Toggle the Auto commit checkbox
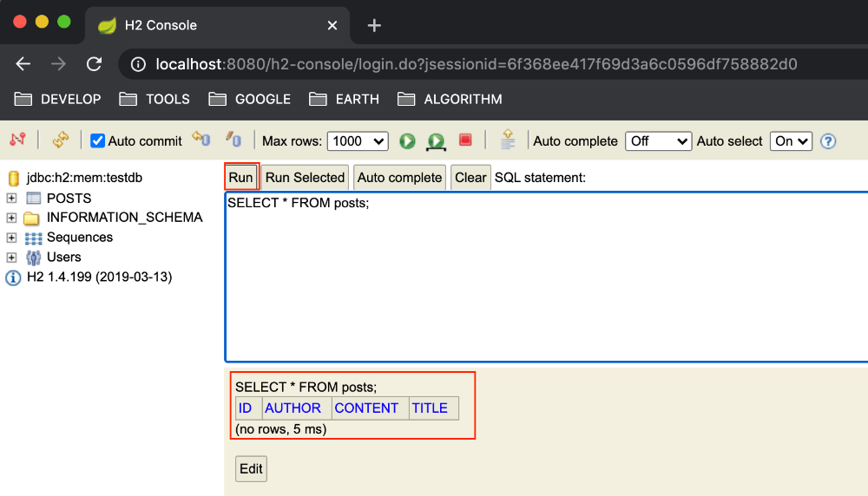Viewport: 868px width, 496px height. click(x=97, y=140)
